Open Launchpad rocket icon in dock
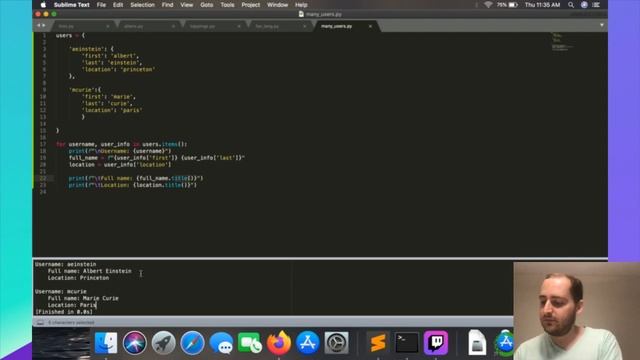Screen dimensions: 640x360 tap(163, 342)
